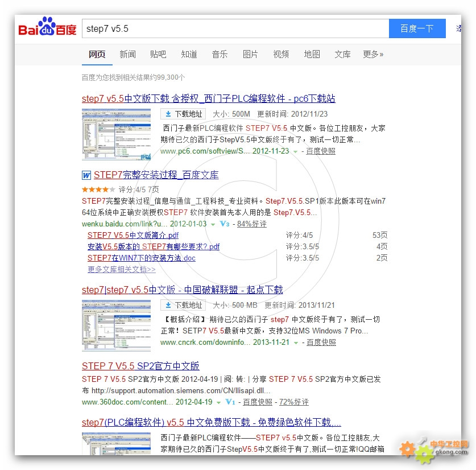This screenshot has height=470, width=476.
Task: Click the cncrk result screenshot thumbnail
Action: click(116, 325)
